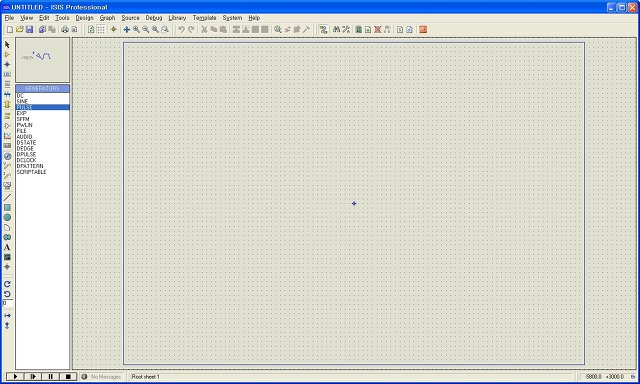Start simulation with the Play button
The image size is (640, 384).
pyautogui.click(x=15, y=377)
